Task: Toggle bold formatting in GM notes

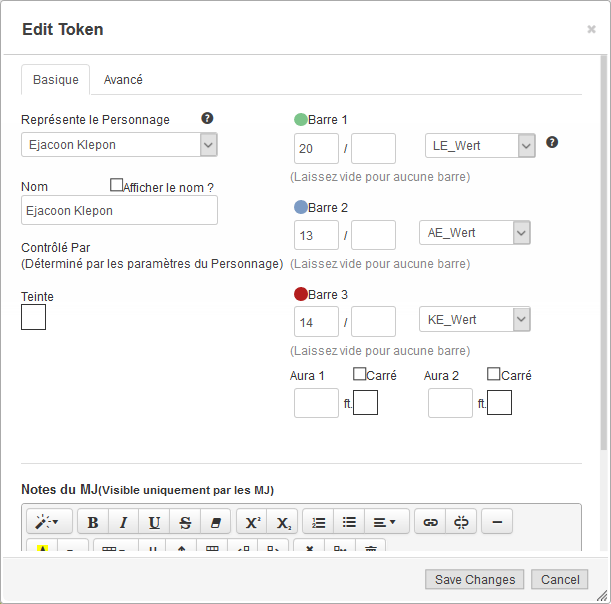Action: [93, 522]
